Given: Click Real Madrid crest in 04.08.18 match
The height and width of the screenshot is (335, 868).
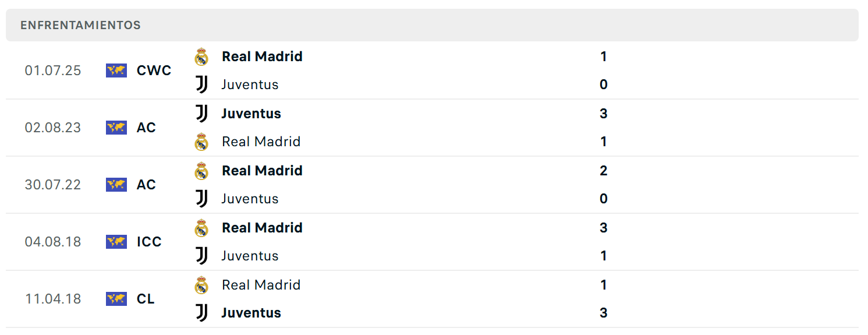Looking at the screenshot, I should point(201,228).
